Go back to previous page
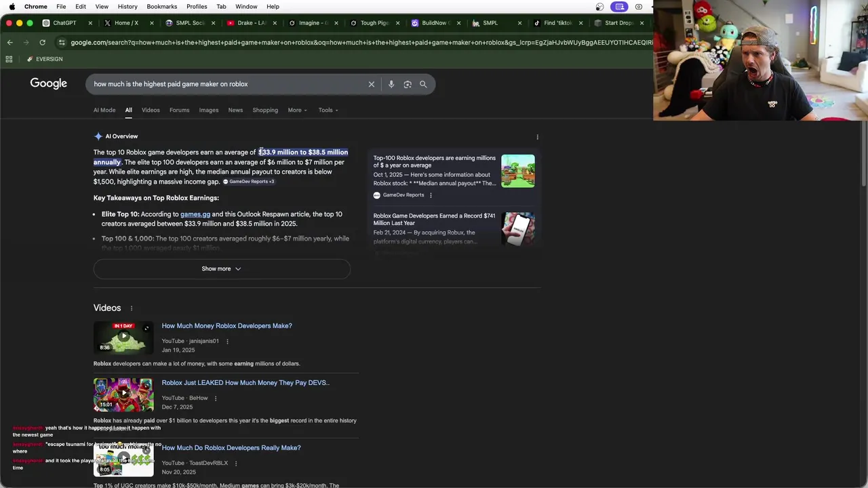Screen dimensions: 868x488 pos(9,43)
